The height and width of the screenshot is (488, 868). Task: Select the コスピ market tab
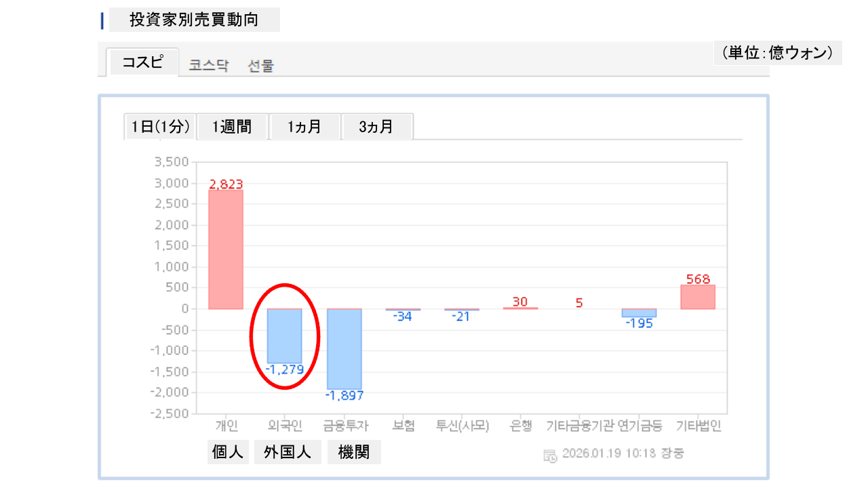tap(142, 62)
